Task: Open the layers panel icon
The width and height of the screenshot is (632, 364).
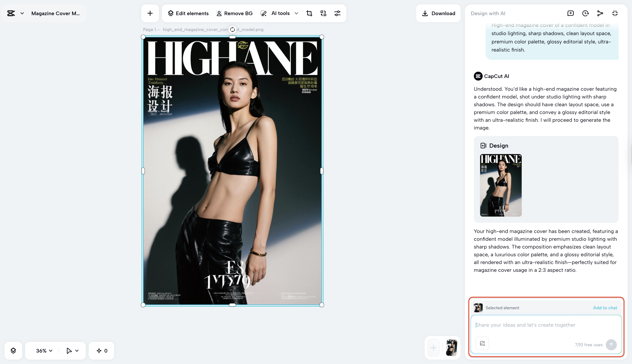Action: tap(13, 351)
